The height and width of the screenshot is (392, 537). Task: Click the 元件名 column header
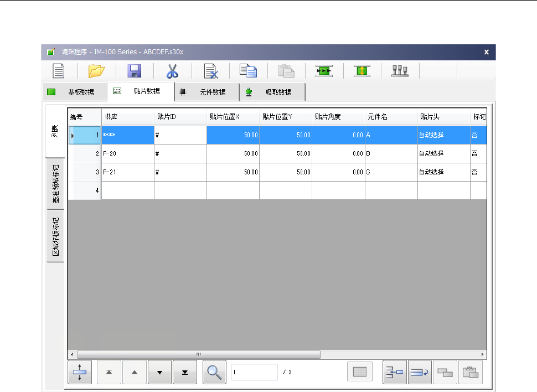(x=391, y=117)
